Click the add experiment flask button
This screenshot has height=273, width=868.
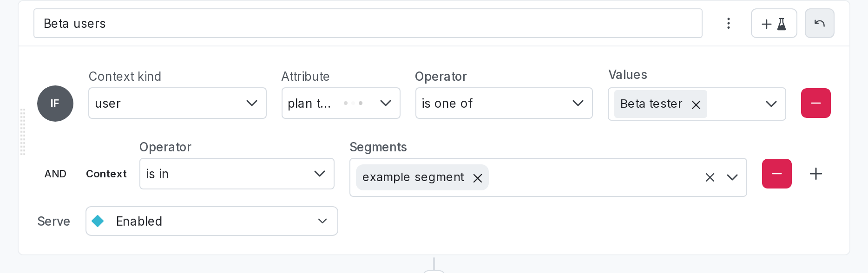click(x=774, y=24)
